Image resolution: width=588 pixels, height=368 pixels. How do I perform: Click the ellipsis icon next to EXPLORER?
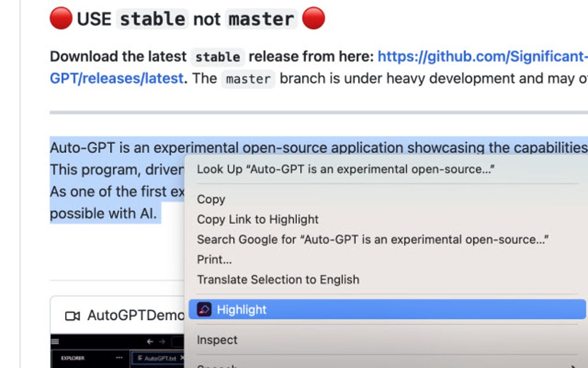(119, 358)
